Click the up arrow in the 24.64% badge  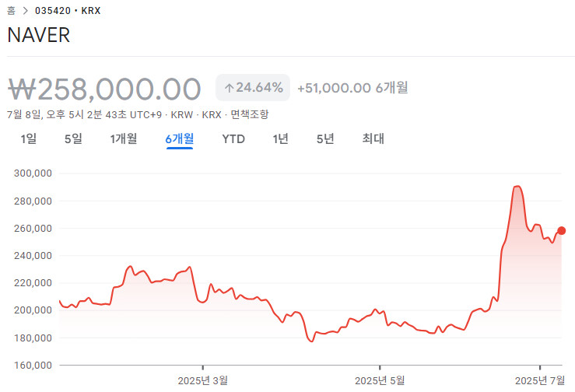pos(229,87)
